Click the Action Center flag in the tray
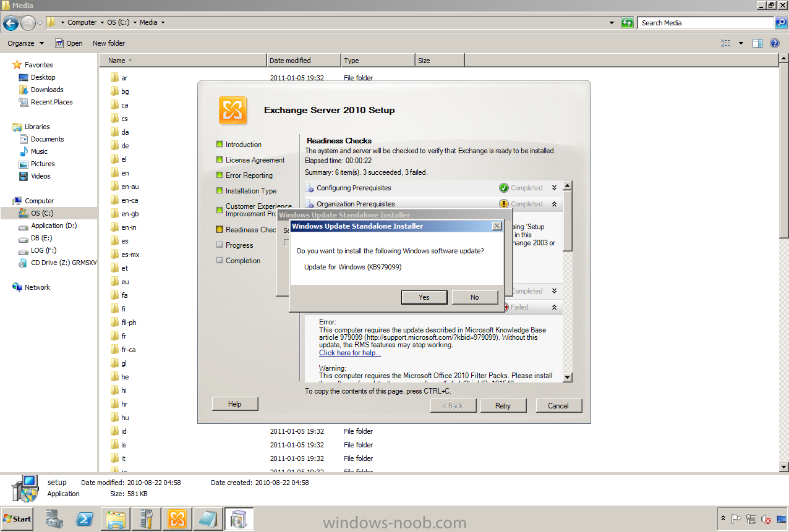 pos(736,519)
